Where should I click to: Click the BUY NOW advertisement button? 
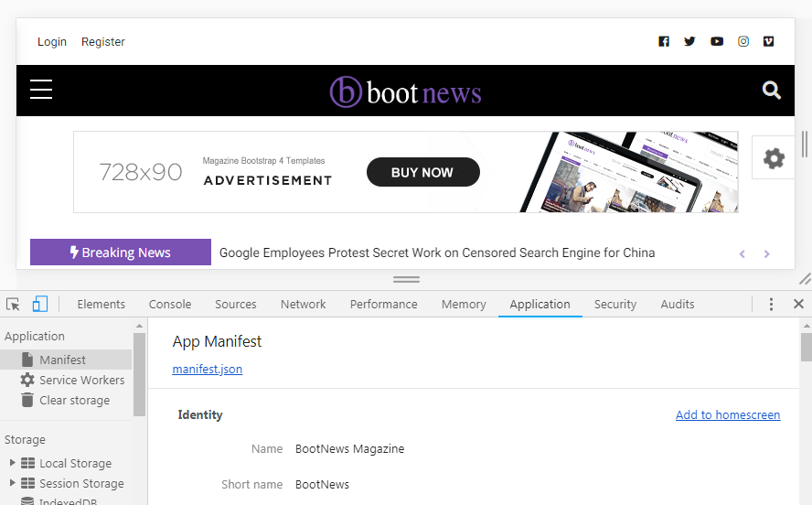(422, 172)
